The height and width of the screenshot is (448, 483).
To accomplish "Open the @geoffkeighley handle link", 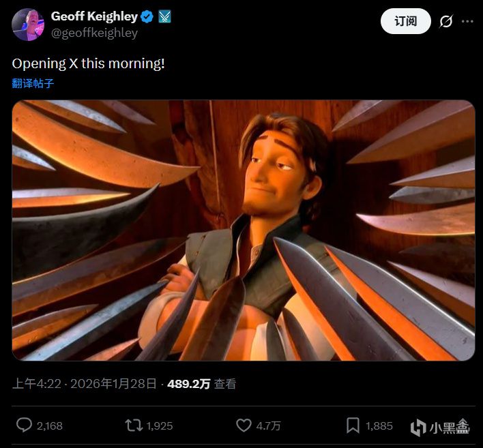I will coord(94,33).
